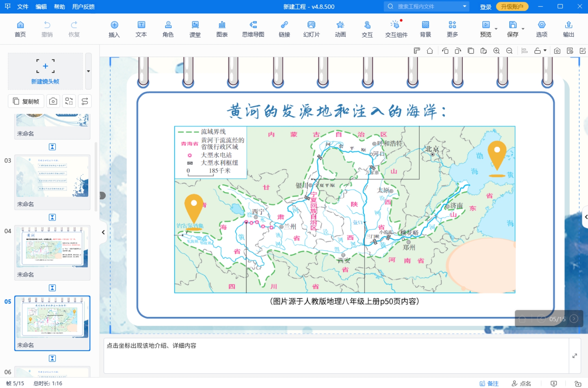Viewport: 588px width, 388px height.
Task: Go to next frame arrow in 05/15 navigator
Action: pos(574,319)
